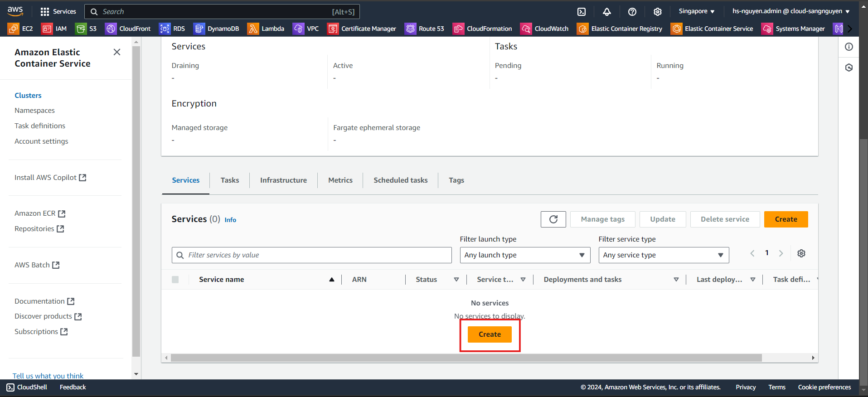Open RDS shortcut in favorites bar
The height and width of the screenshot is (397, 868).
[x=172, y=29]
